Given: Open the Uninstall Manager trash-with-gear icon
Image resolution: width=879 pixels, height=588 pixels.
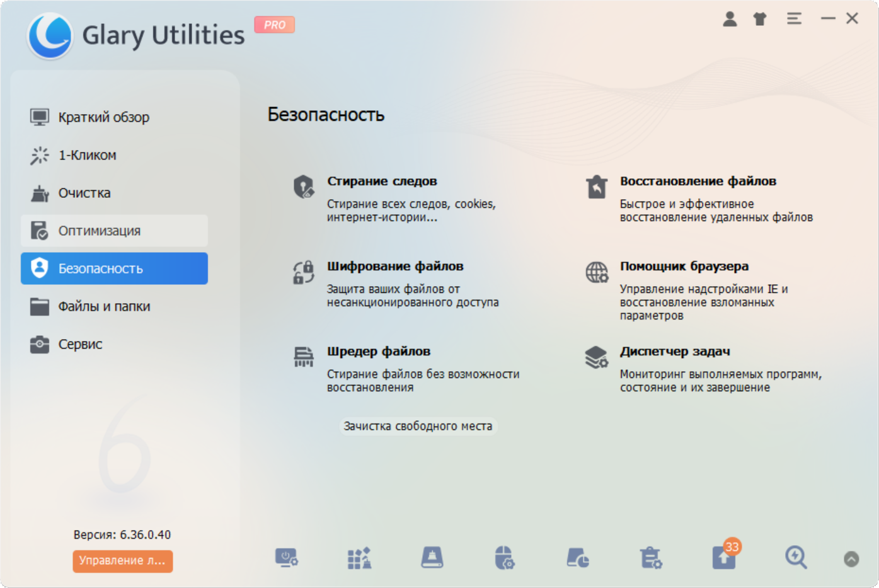Looking at the screenshot, I should tap(651, 558).
